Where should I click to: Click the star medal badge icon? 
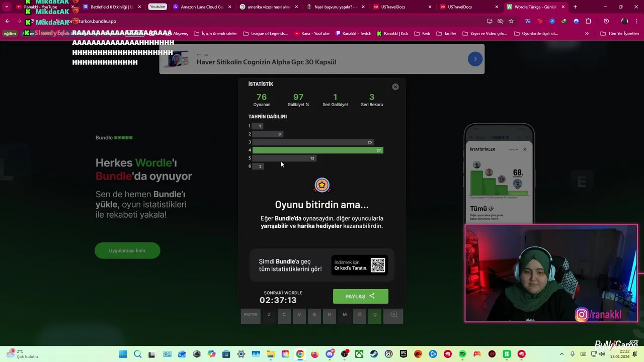click(322, 185)
